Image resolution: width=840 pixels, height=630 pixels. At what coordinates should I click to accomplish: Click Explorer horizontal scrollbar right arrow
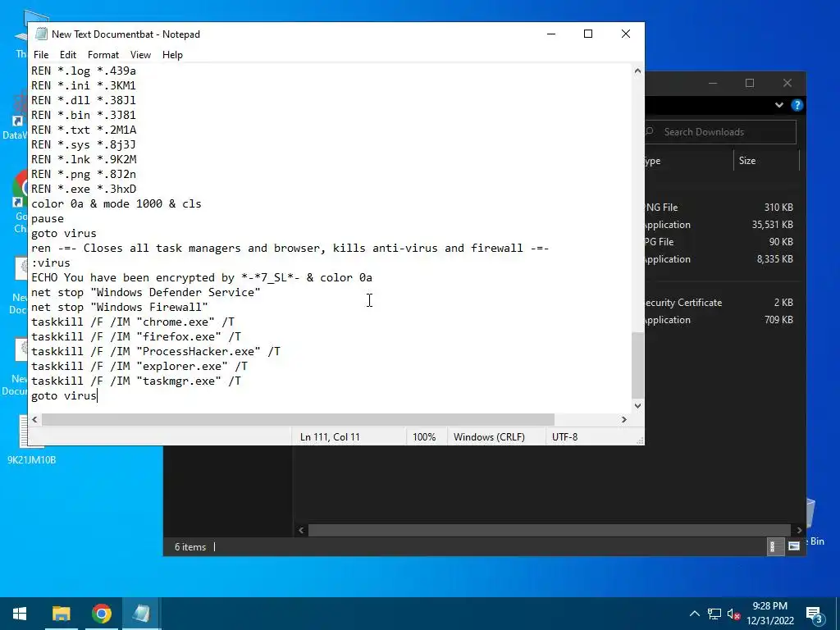799,531
